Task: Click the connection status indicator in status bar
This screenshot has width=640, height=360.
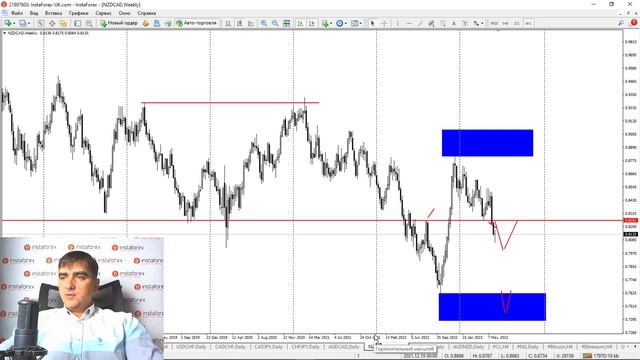Action: tap(600, 356)
